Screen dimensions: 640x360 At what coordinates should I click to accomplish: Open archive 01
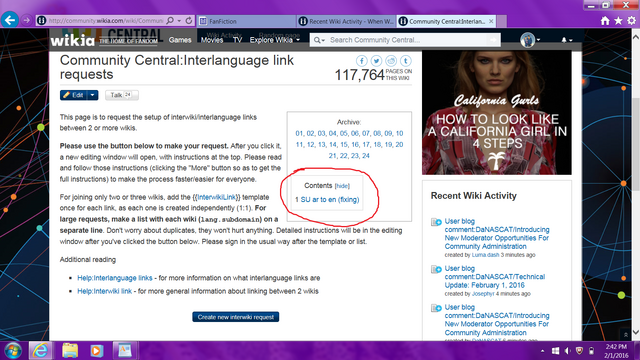click(299, 133)
